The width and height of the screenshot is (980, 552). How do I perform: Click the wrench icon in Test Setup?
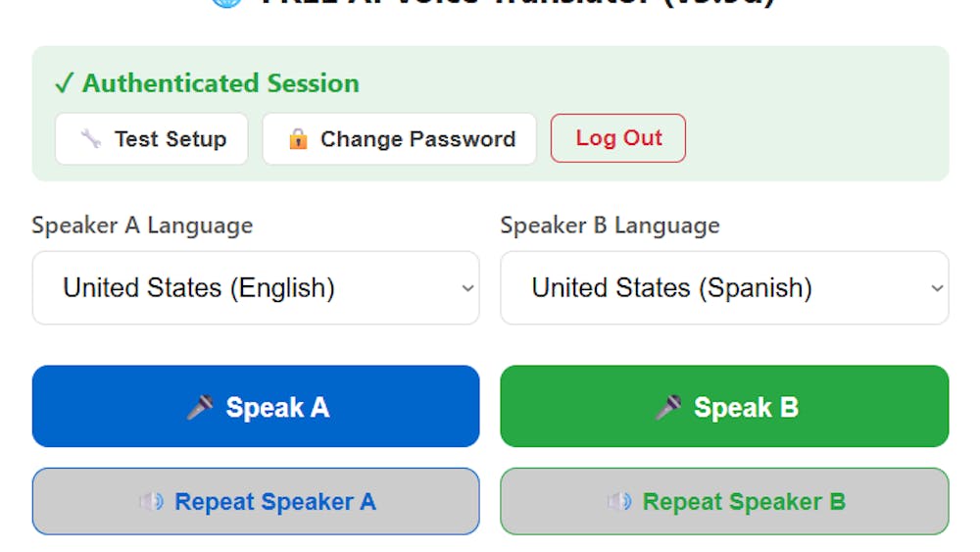(90, 138)
